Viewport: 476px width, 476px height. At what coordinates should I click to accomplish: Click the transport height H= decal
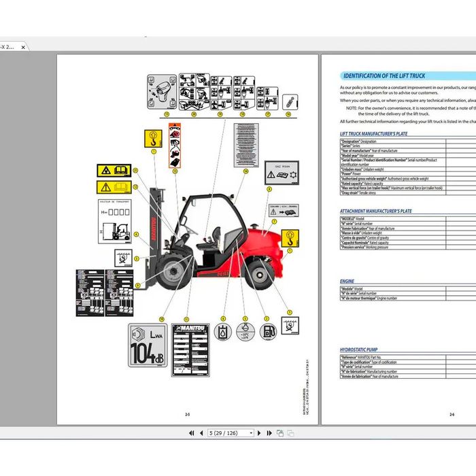point(115,221)
